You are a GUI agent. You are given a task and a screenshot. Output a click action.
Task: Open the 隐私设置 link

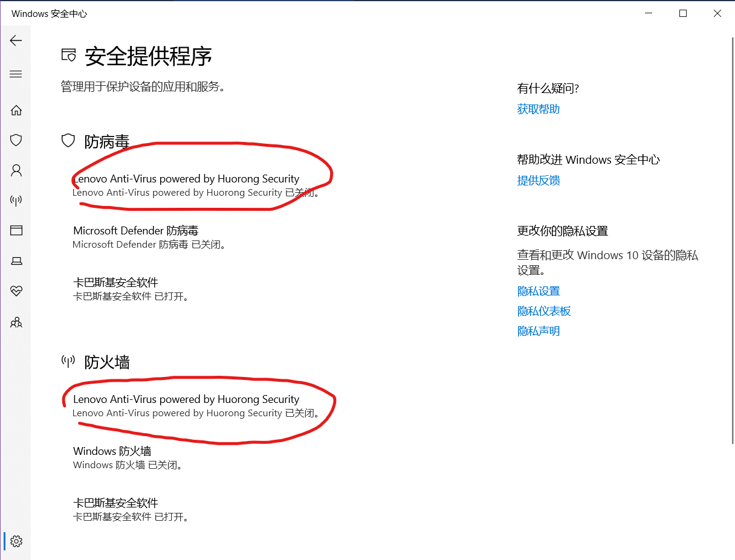539,291
